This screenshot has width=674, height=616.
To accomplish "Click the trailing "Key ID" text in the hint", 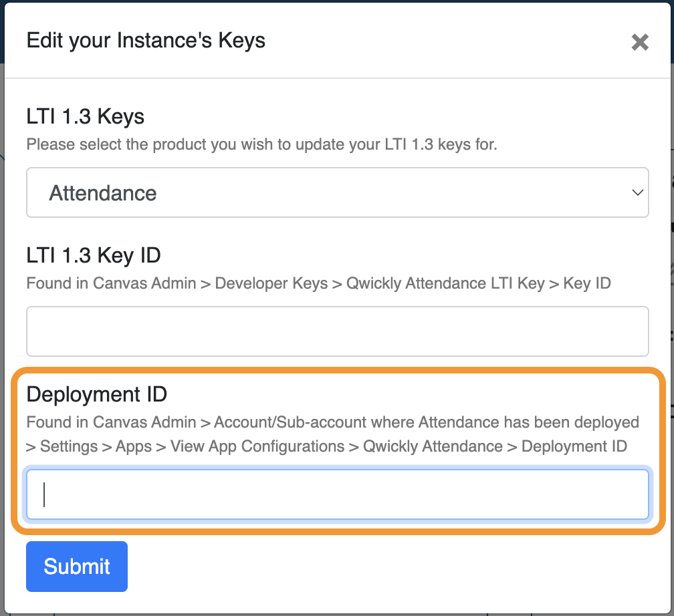I will click(587, 283).
